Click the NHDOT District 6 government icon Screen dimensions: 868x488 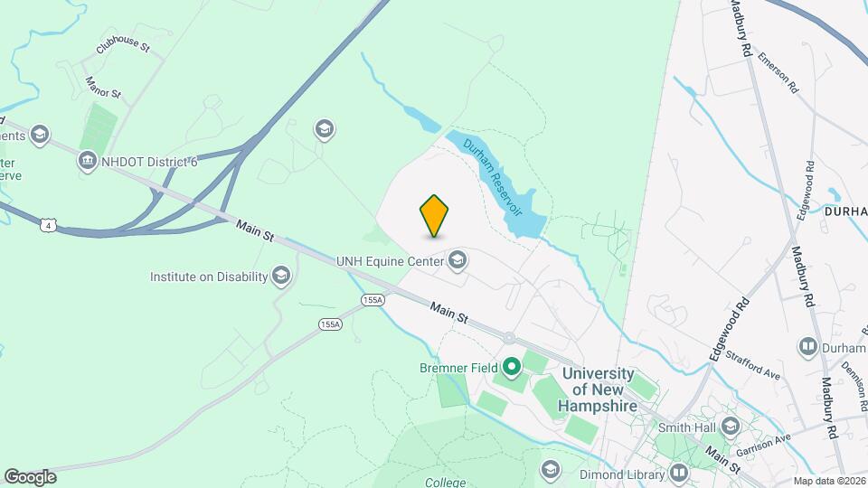point(88,161)
